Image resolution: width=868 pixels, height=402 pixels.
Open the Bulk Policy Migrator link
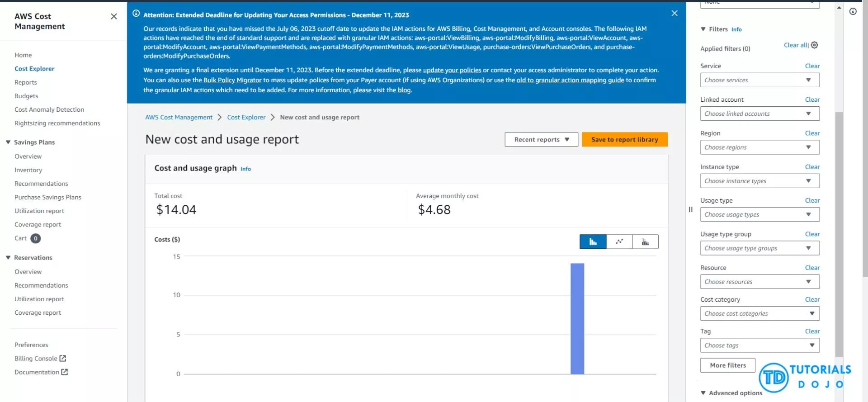tap(232, 80)
